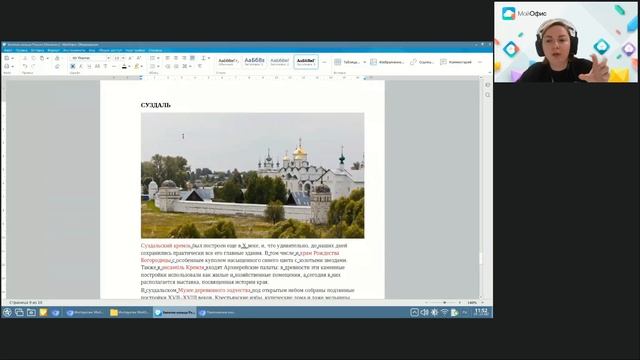Viewport: 640px width, 360px height.
Task: Expand more styles ellipsis
Action: coord(324,62)
